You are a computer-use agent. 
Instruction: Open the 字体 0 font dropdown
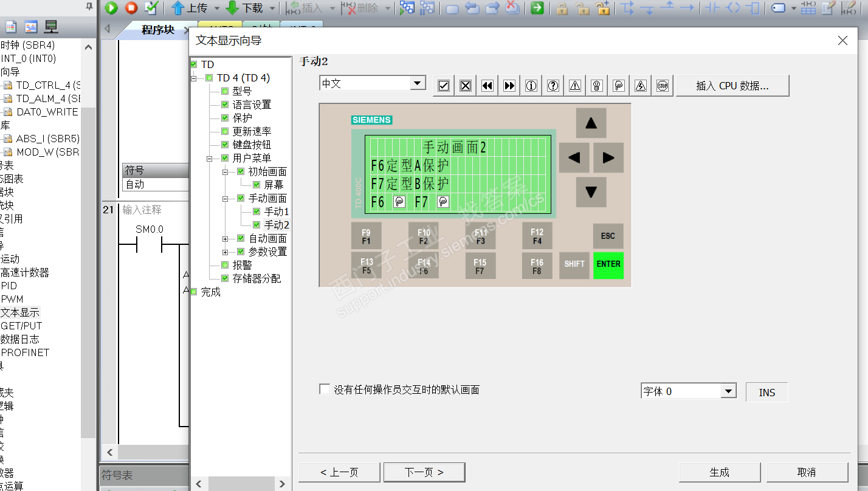tap(729, 391)
